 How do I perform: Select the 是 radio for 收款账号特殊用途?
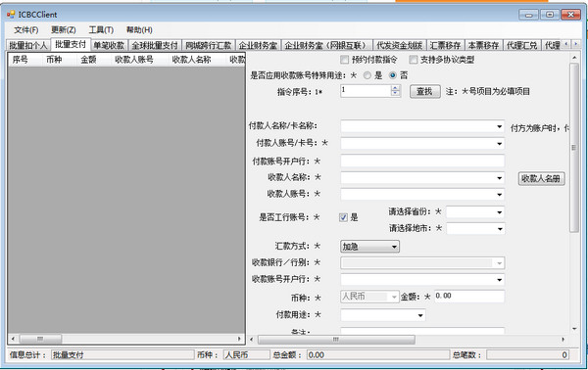click(x=367, y=75)
